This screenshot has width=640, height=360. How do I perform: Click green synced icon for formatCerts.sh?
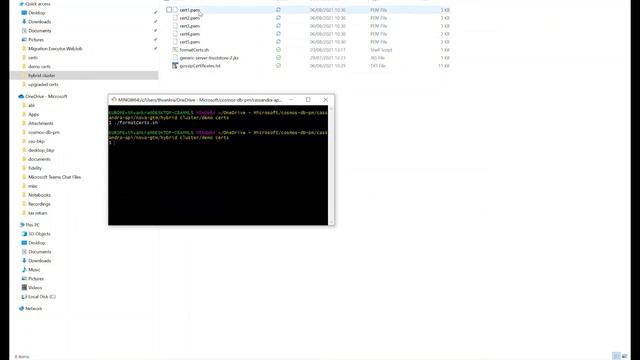click(x=278, y=50)
